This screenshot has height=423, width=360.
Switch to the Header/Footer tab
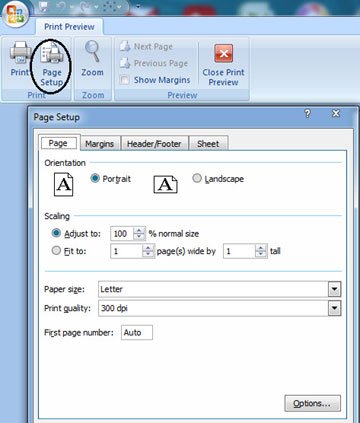click(x=154, y=144)
